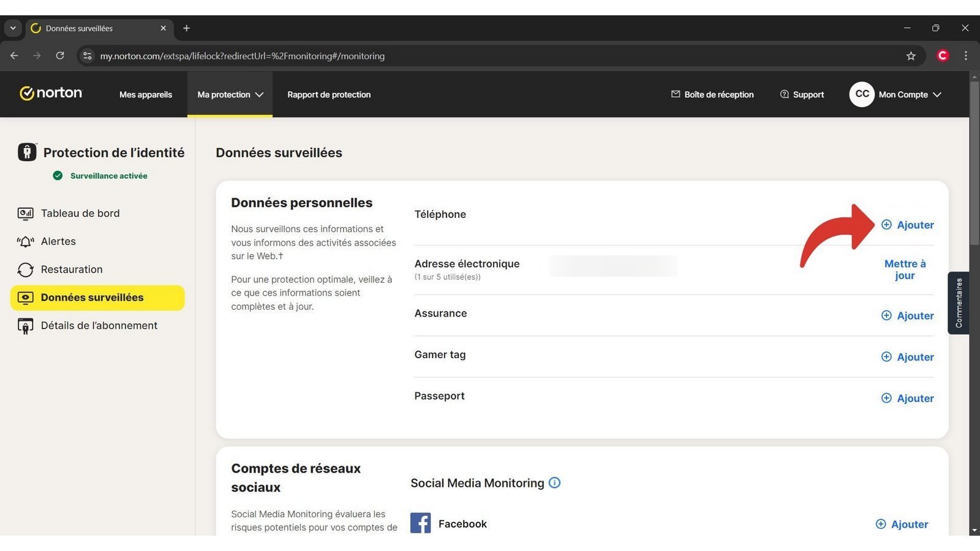Click the Surveillance activée status text
This screenshot has height=551, width=980.
point(108,176)
